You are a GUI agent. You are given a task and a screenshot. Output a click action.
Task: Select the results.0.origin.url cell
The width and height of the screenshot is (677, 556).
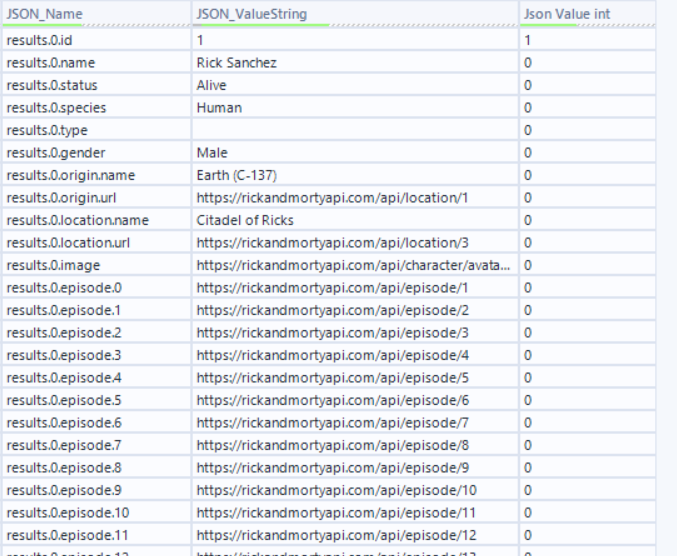[97, 198]
